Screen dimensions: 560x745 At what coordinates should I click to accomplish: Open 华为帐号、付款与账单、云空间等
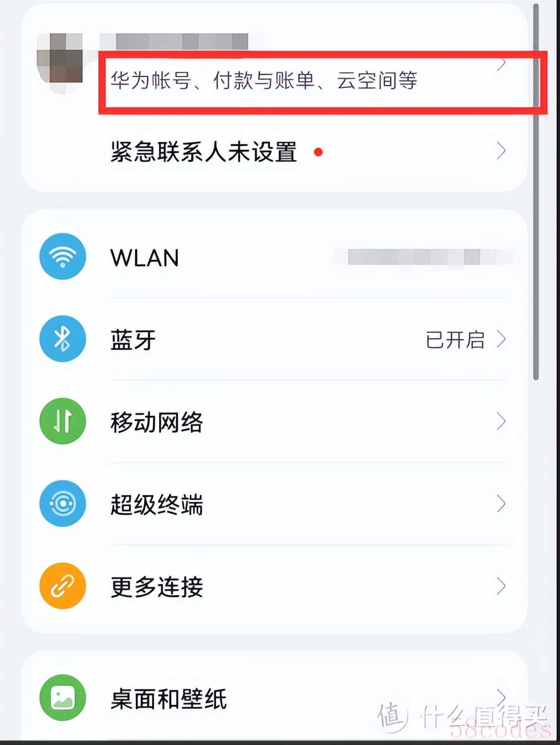pos(264,81)
